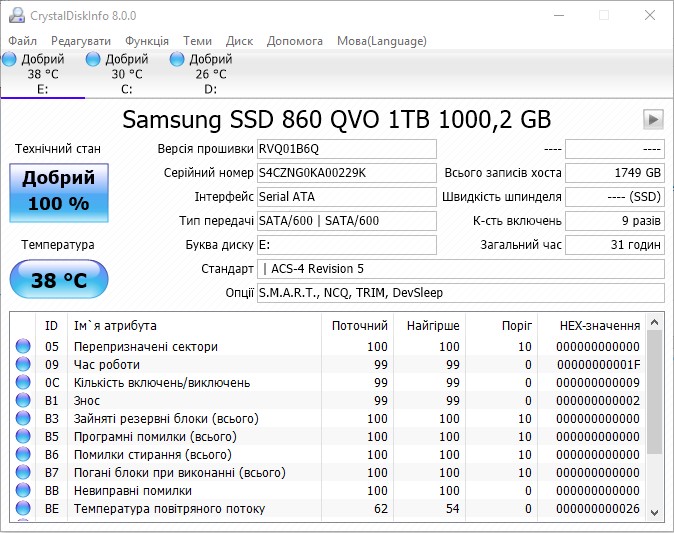Click the standard field ACS-4 Revision 5

tap(461, 269)
